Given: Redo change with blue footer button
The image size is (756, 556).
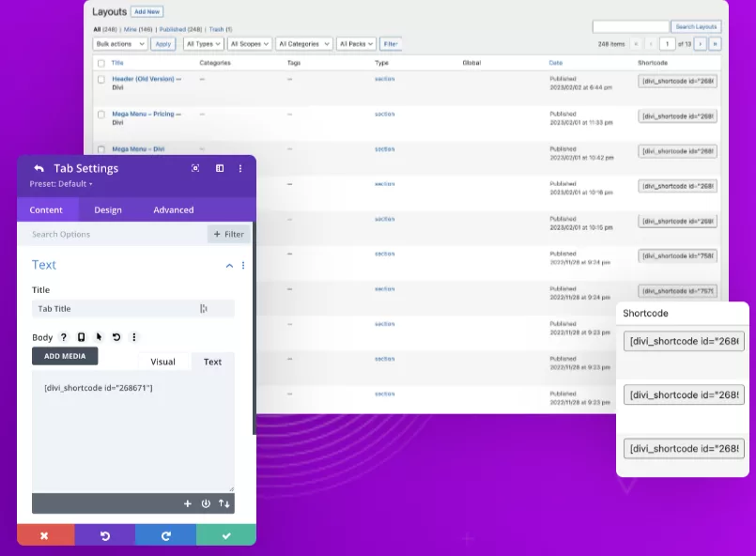Looking at the screenshot, I should click(165, 535).
